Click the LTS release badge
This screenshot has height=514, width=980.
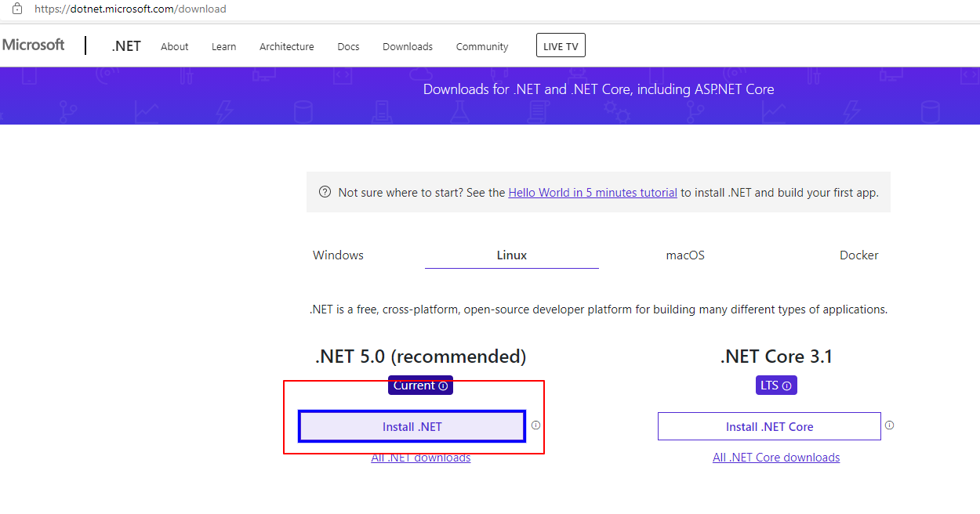(776, 385)
